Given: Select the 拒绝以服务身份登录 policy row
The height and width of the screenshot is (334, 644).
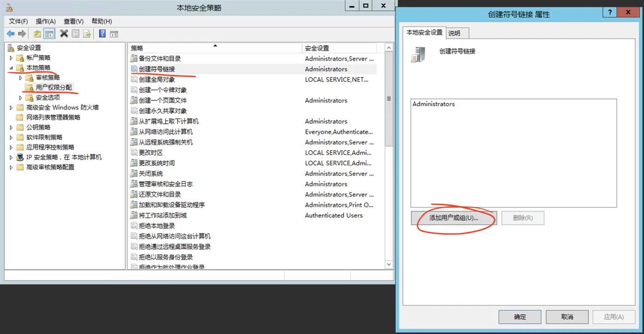Looking at the screenshot, I should point(253,257).
